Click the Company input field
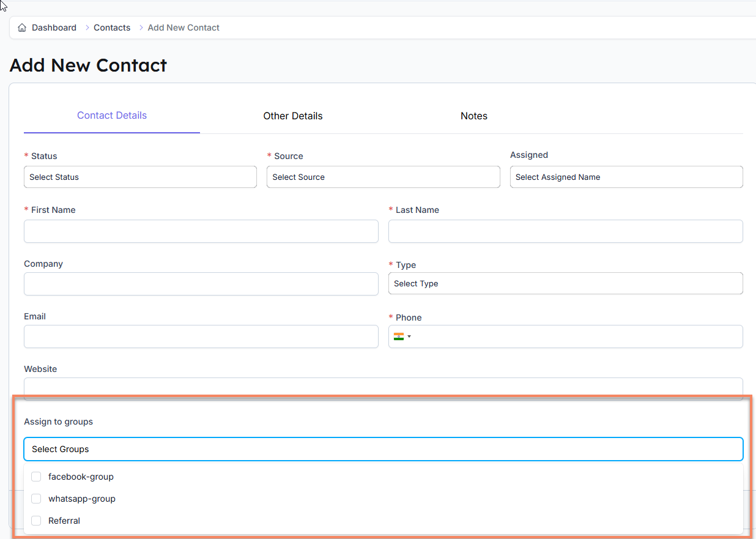The image size is (756, 539). click(201, 284)
